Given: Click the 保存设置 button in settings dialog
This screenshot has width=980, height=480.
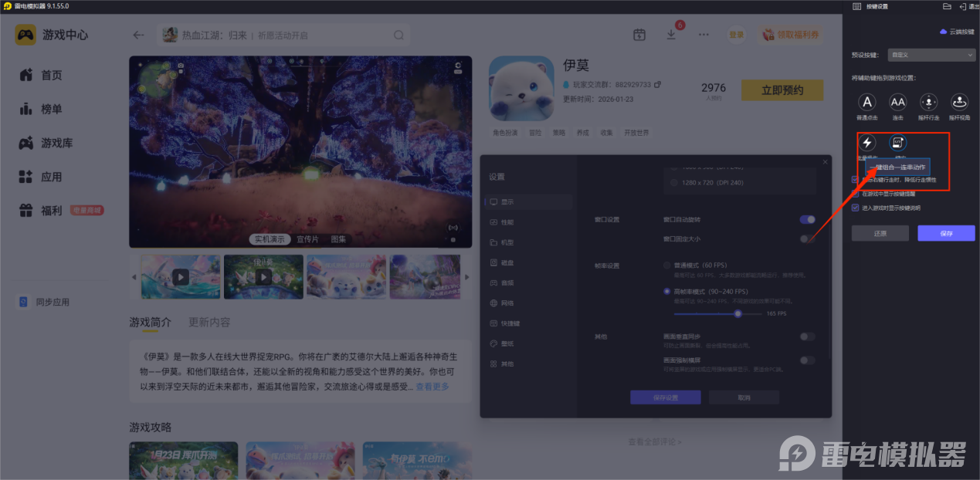Looking at the screenshot, I should coord(665,397).
